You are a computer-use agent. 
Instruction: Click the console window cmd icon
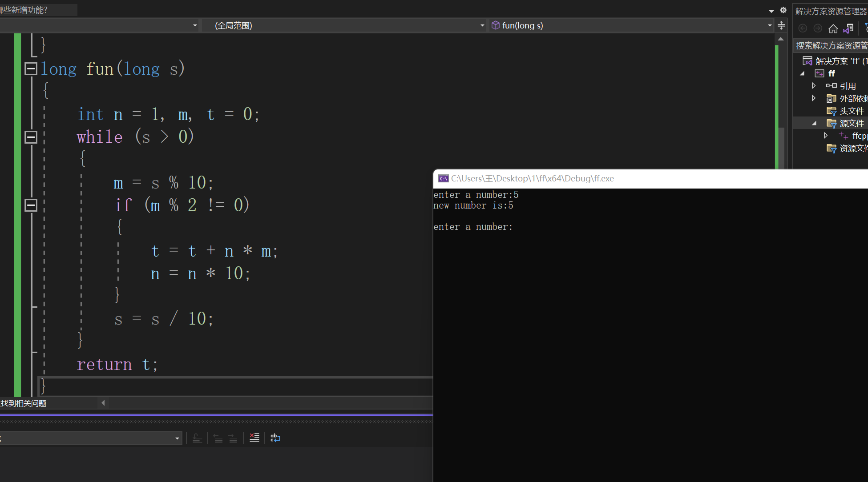pyautogui.click(x=443, y=179)
